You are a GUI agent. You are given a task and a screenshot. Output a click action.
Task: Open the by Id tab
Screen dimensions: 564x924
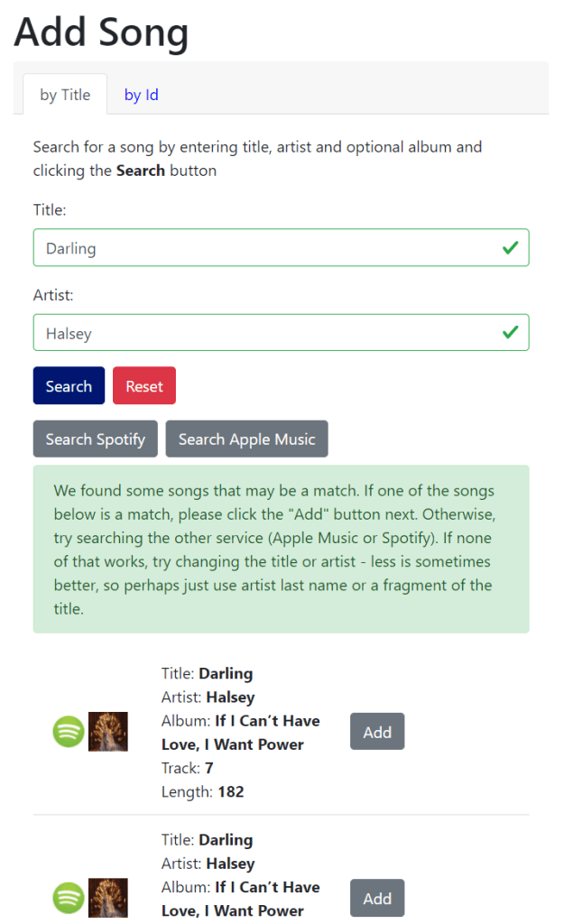142,95
